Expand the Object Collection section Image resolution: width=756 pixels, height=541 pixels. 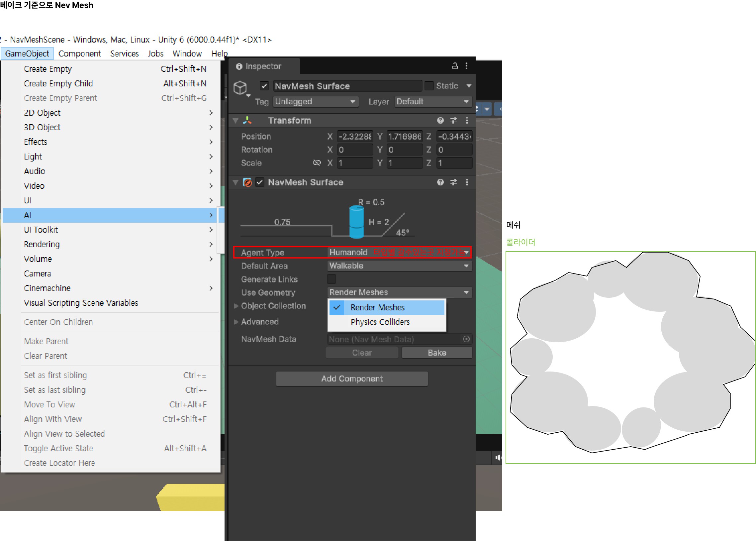236,306
